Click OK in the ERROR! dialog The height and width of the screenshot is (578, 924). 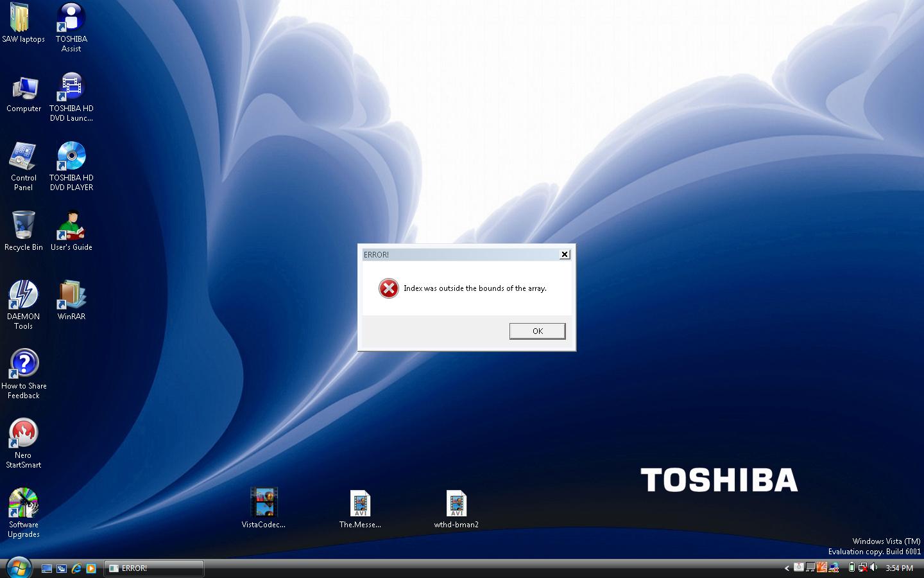(537, 331)
